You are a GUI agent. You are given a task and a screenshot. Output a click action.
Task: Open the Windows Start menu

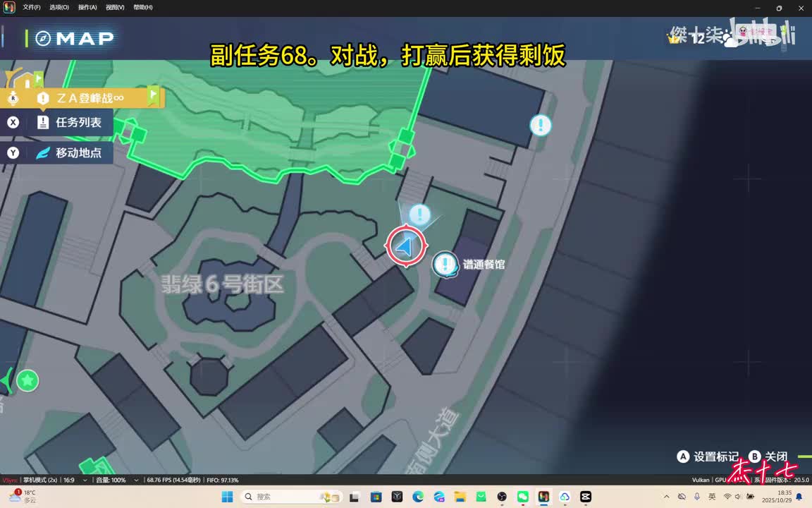[x=227, y=497]
